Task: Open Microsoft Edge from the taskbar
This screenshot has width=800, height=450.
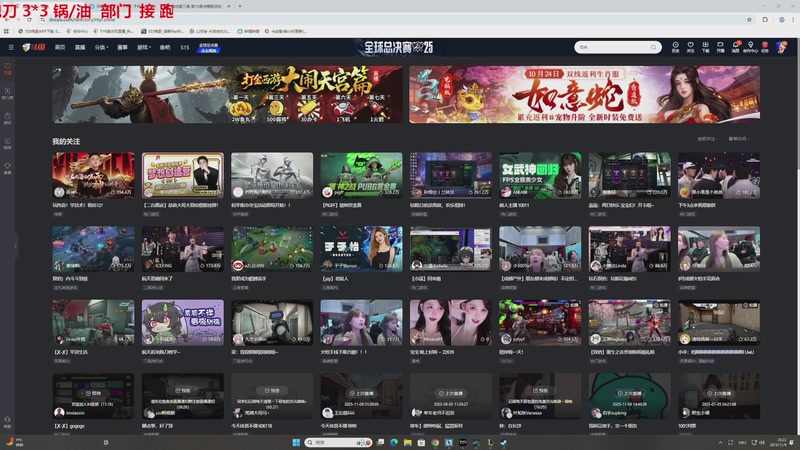Action: pos(394,442)
